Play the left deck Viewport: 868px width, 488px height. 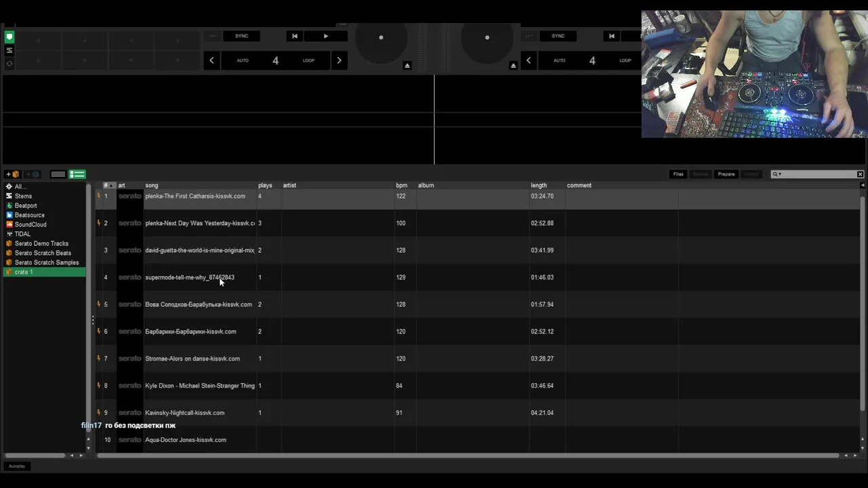click(325, 36)
